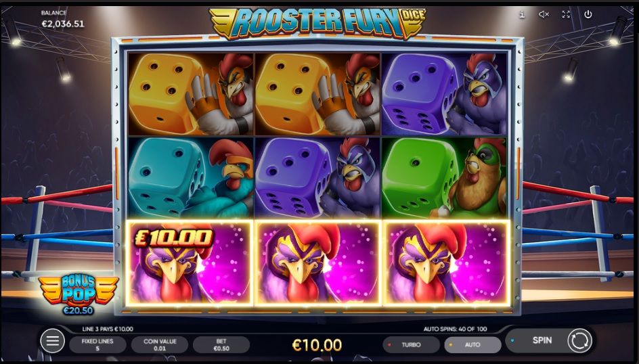
Task: Click the power exit icon
Action: coord(588,15)
